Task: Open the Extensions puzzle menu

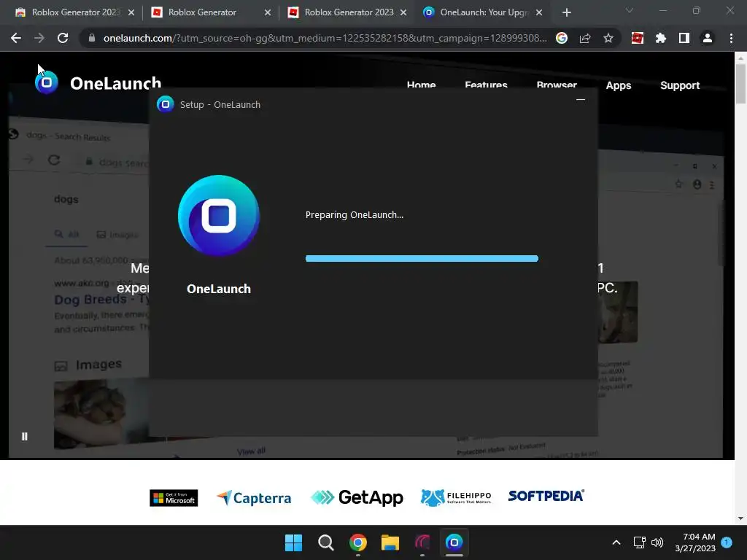Action: click(661, 38)
